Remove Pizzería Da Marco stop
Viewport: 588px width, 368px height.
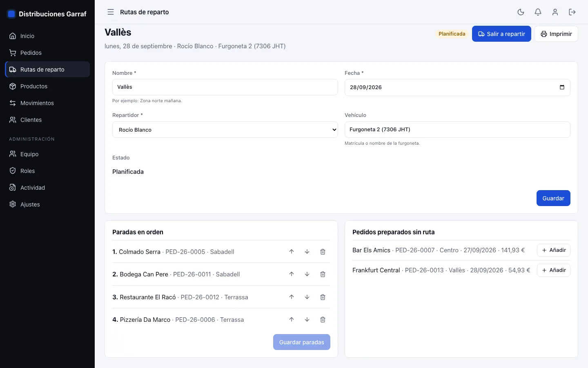coord(323,320)
